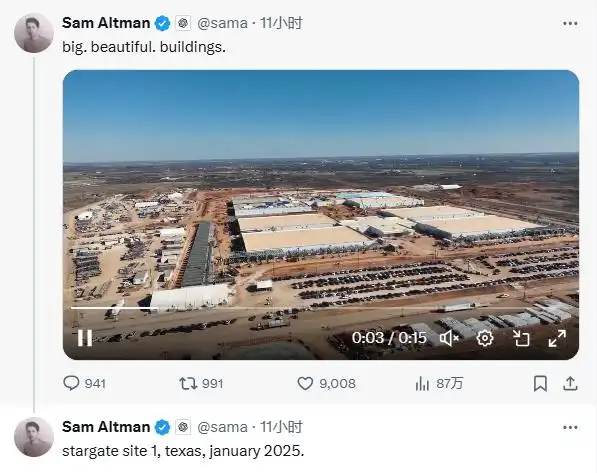Open more options on second tweet
The image size is (597, 473).
coord(570,428)
